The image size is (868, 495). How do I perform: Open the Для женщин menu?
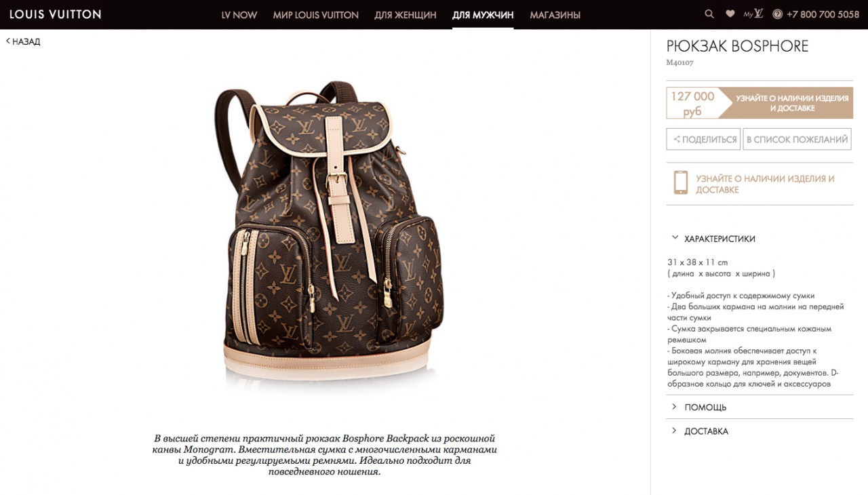[x=406, y=15]
